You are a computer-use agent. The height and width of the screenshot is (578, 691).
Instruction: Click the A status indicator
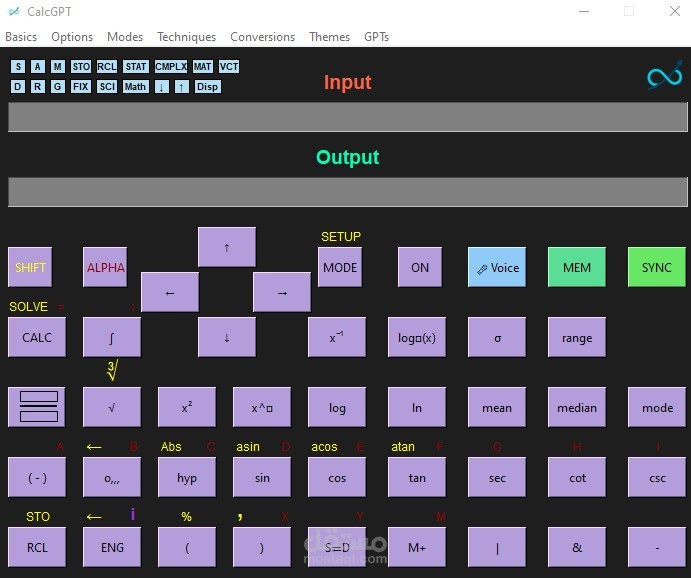(37, 67)
